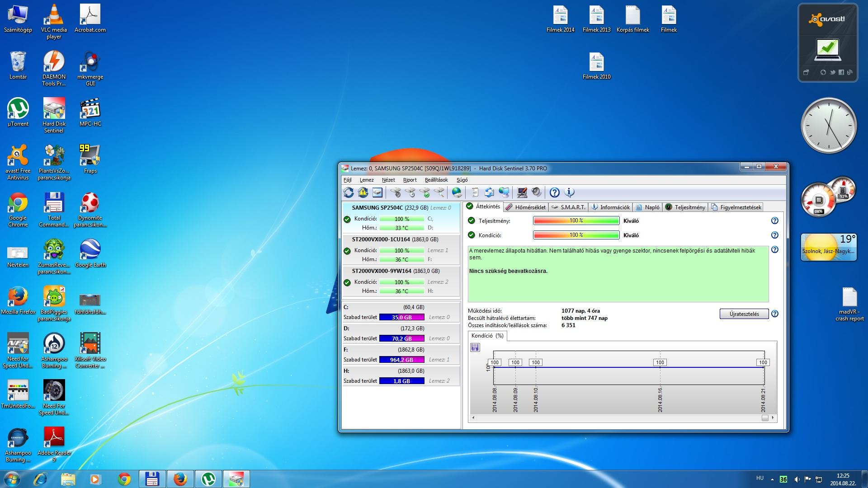
Task: Open the madVR crash report file
Action: 849,304
